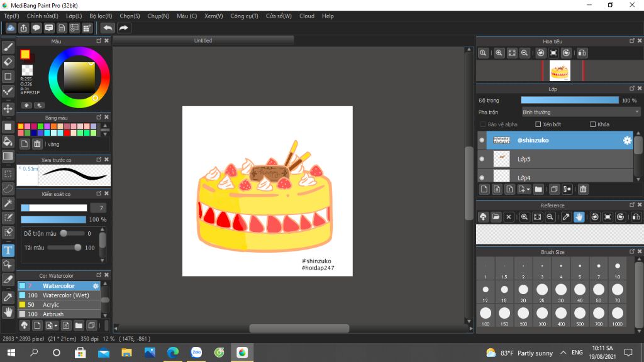Select the Eraser tool in left toolbar

coord(8,62)
